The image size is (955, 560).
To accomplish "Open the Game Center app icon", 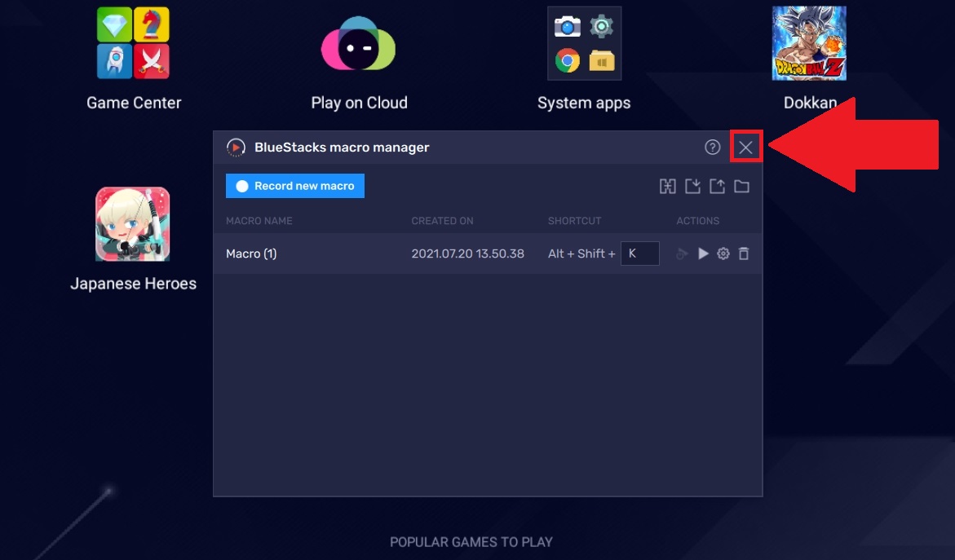I will [x=134, y=43].
